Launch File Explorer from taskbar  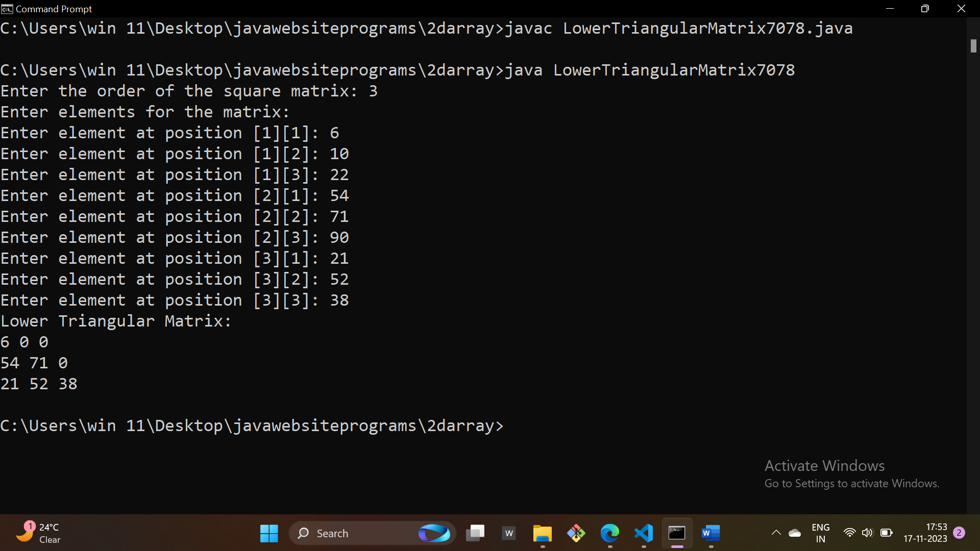click(x=542, y=533)
